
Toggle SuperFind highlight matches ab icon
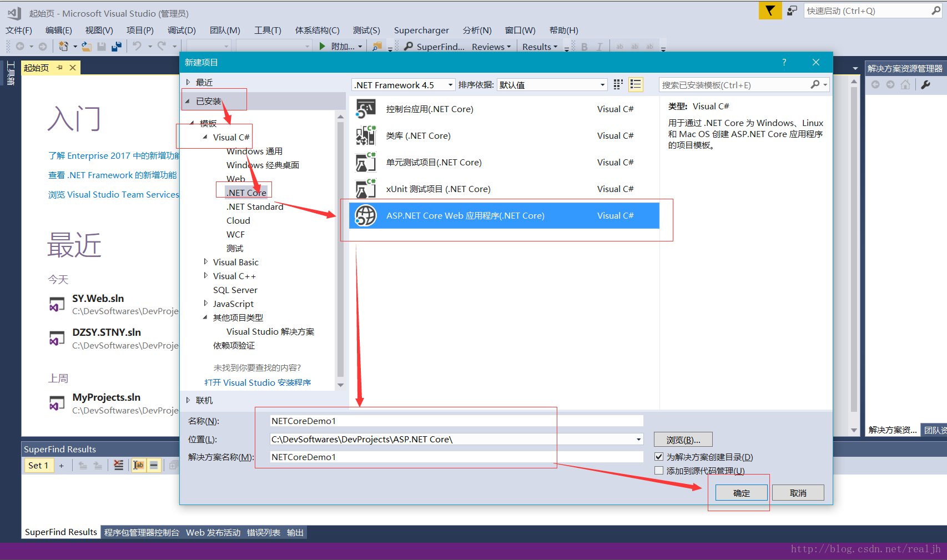[138, 465]
